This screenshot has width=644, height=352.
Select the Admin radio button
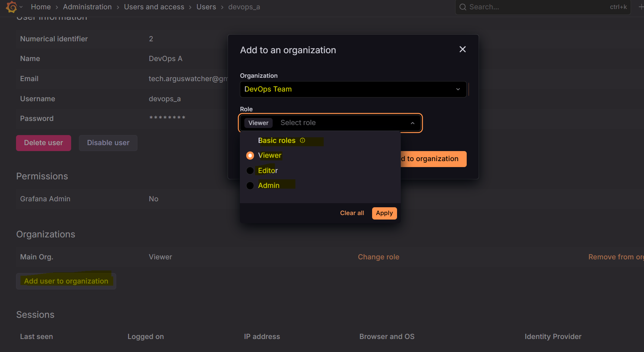click(250, 186)
